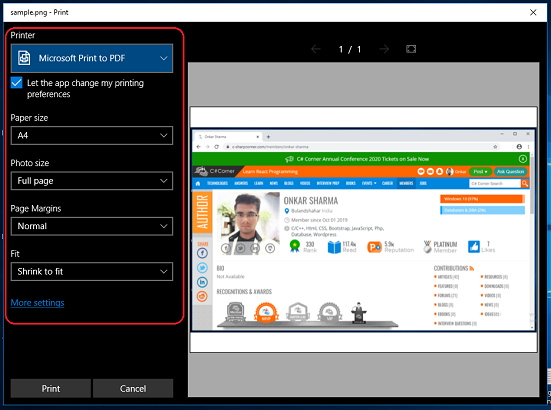
Task: Toggle the full-screen preview icon
Action: click(411, 49)
